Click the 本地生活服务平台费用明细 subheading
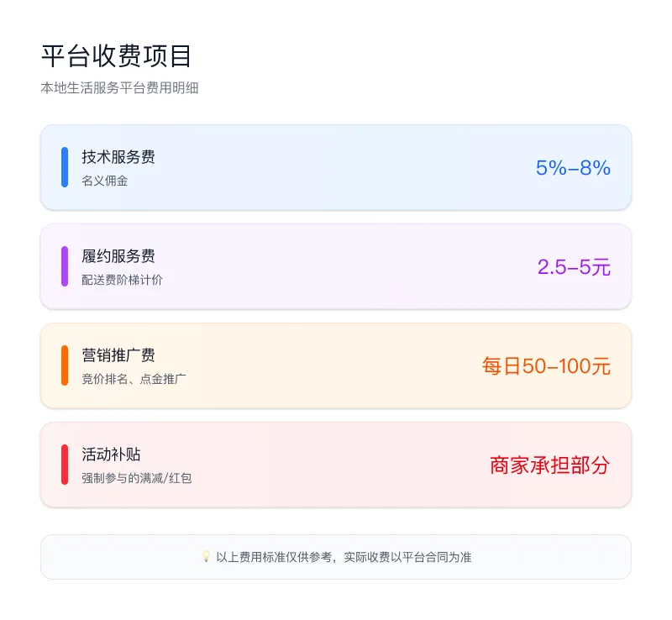672x620 pixels. click(119, 87)
